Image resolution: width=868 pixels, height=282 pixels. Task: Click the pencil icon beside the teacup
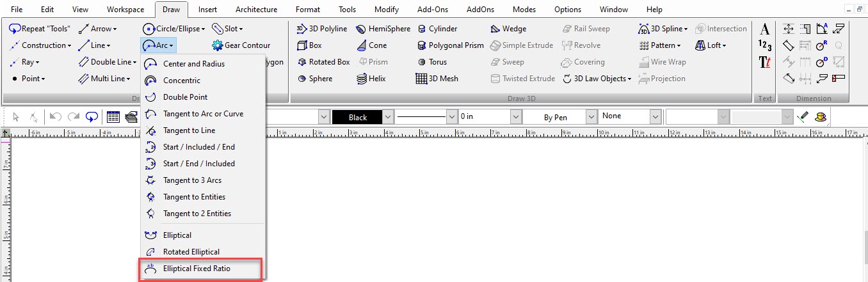click(804, 117)
